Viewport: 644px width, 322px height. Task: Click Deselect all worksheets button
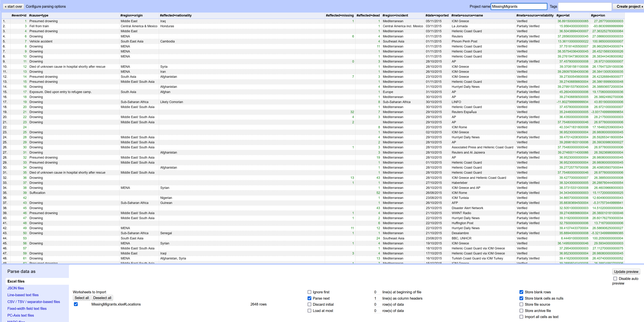point(102,298)
